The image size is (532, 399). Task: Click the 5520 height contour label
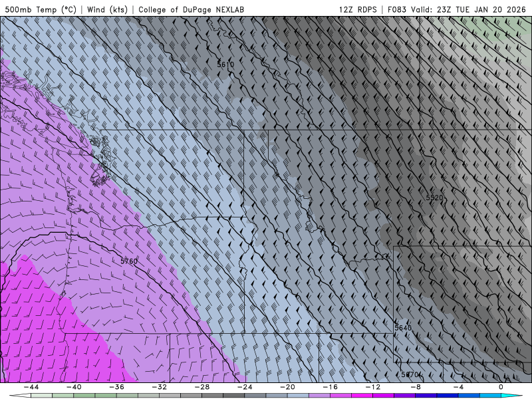[x=435, y=198]
